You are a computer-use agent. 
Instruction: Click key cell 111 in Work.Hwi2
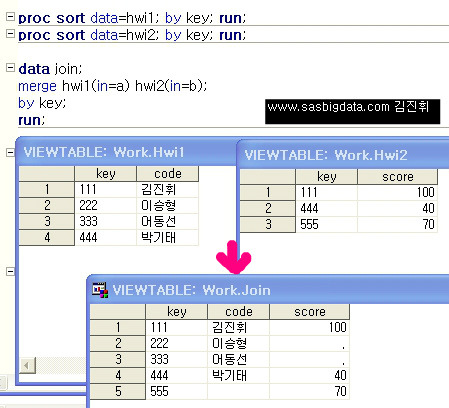coord(327,192)
